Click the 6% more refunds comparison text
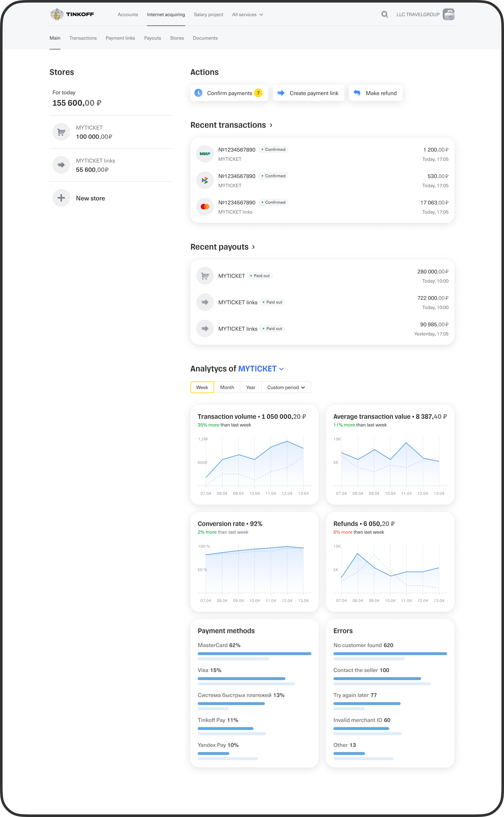504x817 pixels. coord(359,532)
